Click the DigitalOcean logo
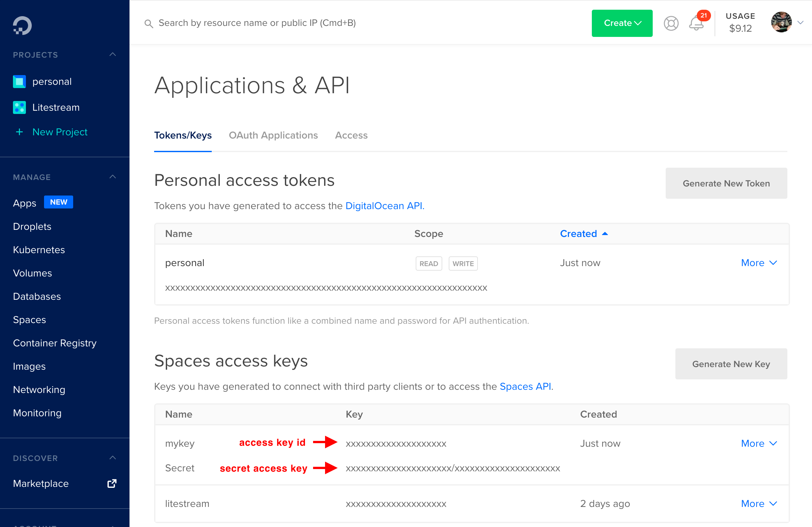This screenshot has height=527, width=812. pos(21,25)
